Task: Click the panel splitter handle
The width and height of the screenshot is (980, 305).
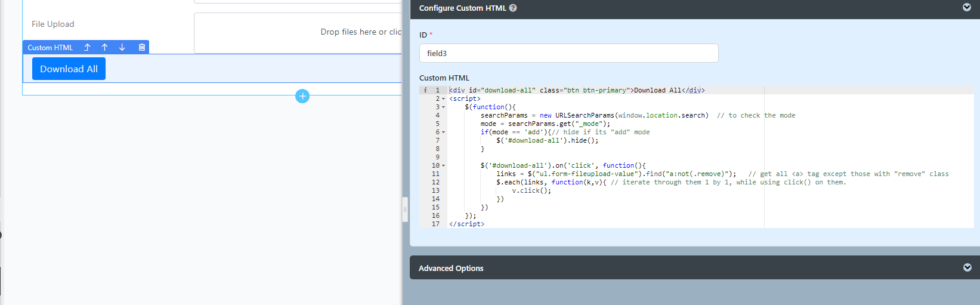Action: coord(405,210)
